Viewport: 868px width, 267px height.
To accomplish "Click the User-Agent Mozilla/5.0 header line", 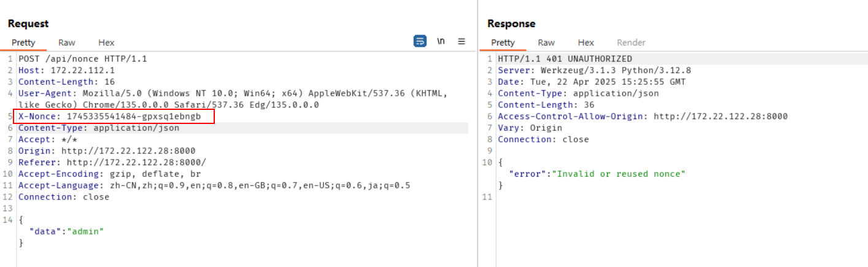I will [233, 99].
